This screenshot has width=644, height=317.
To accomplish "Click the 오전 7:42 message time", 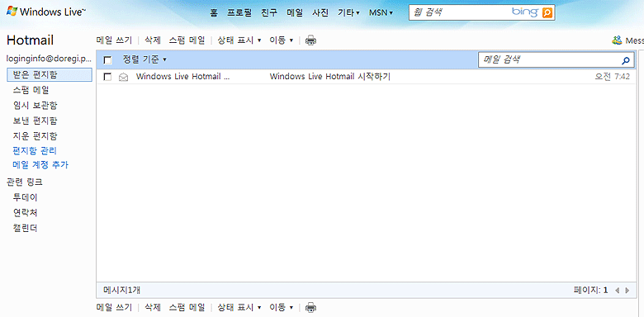I will [x=613, y=77].
